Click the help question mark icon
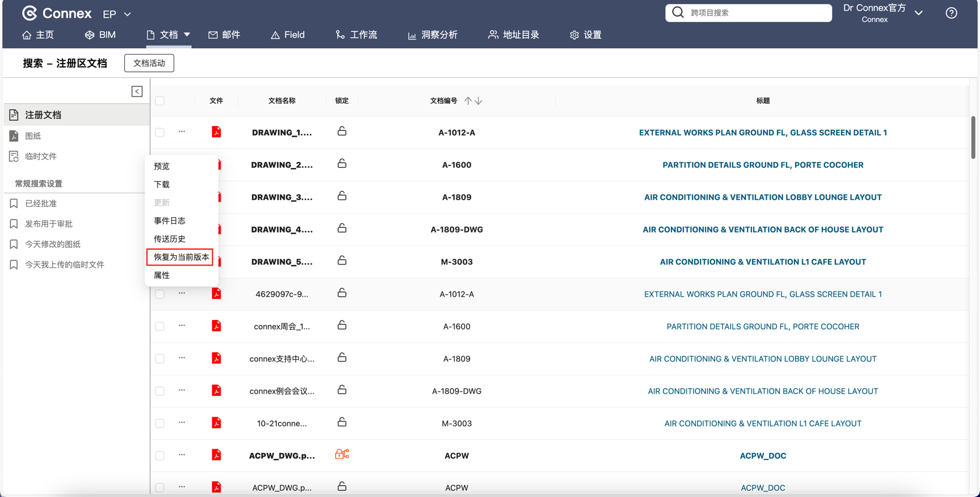Screen dimensions: 980x497 point(951,13)
